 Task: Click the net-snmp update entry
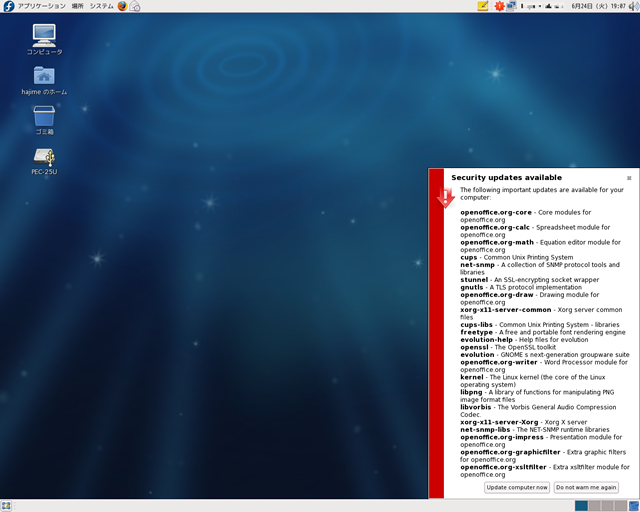click(540, 268)
